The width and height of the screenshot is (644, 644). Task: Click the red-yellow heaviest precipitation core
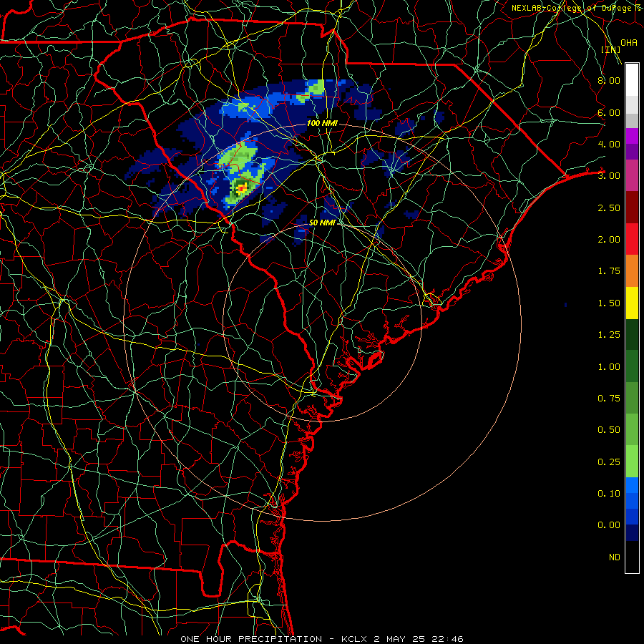click(x=242, y=188)
